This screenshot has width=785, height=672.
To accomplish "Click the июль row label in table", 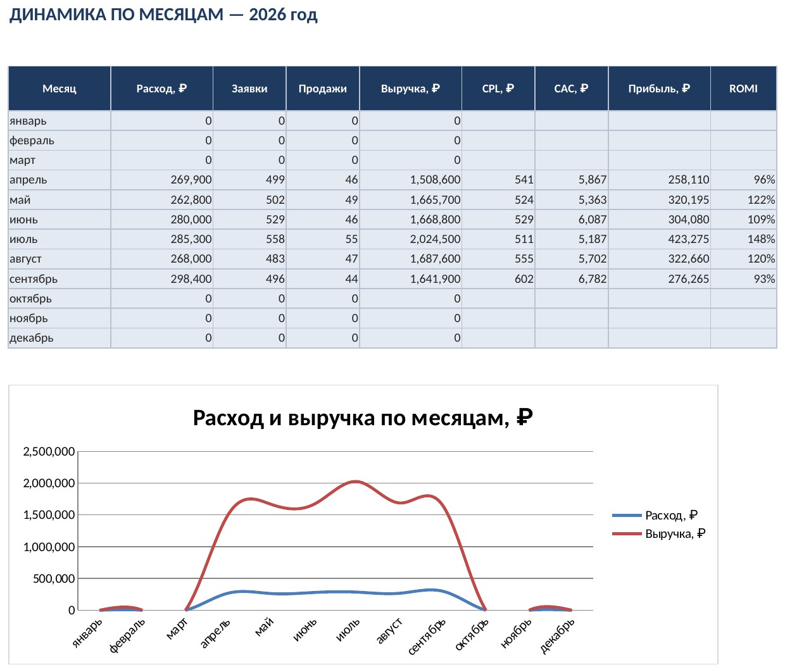I will pyautogui.click(x=60, y=239).
